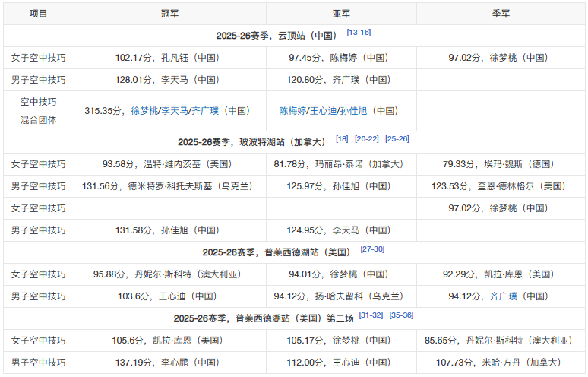The height and width of the screenshot is (377, 588).
Task: Open citation [13-16] beside 云顶站 heading
Action: click(359, 33)
